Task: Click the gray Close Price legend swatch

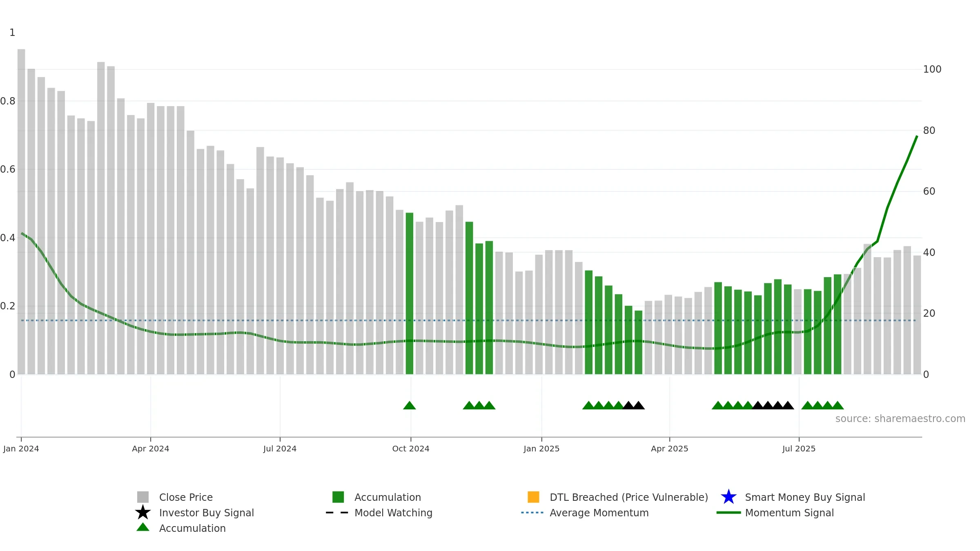Action: [x=143, y=497]
